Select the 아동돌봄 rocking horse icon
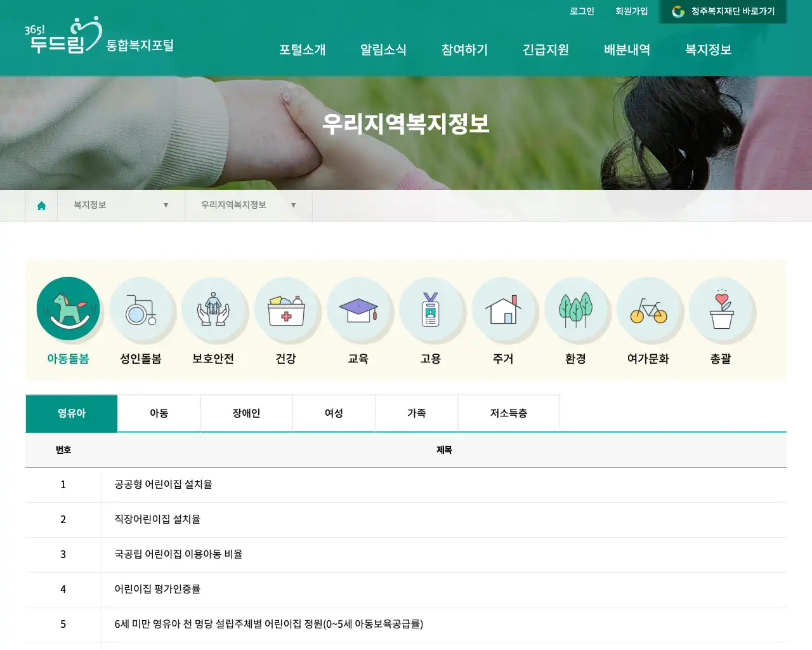This screenshot has width=812, height=650. click(x=68, y=308)
